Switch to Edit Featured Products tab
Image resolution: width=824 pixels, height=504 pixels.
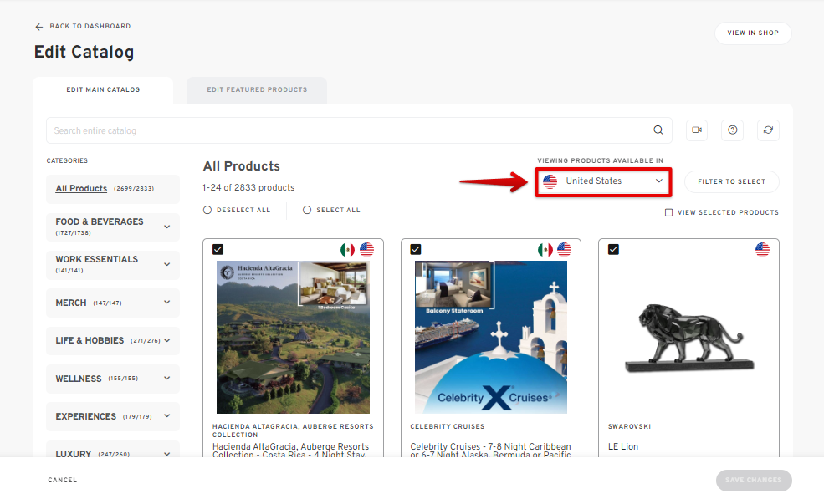pyautogui.click(x=257, y=89)
